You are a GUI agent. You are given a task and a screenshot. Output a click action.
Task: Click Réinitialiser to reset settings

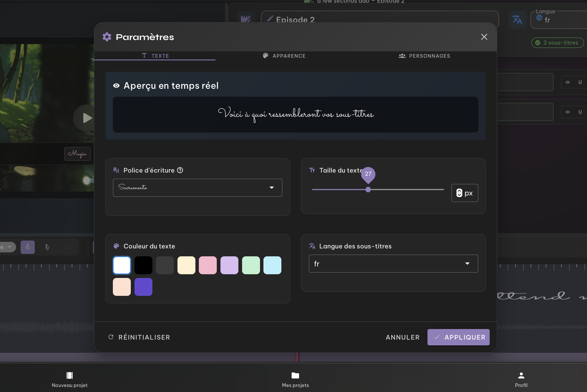point(139,337)
